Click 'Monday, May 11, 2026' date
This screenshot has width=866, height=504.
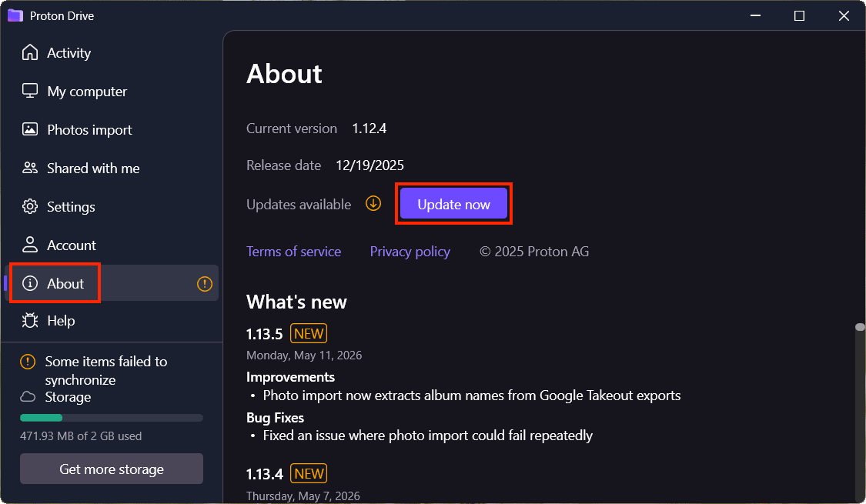[x=304, y=355]
